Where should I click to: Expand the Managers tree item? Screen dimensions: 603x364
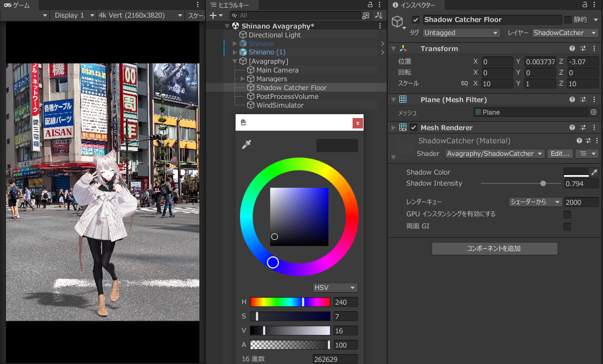[242, 79]
